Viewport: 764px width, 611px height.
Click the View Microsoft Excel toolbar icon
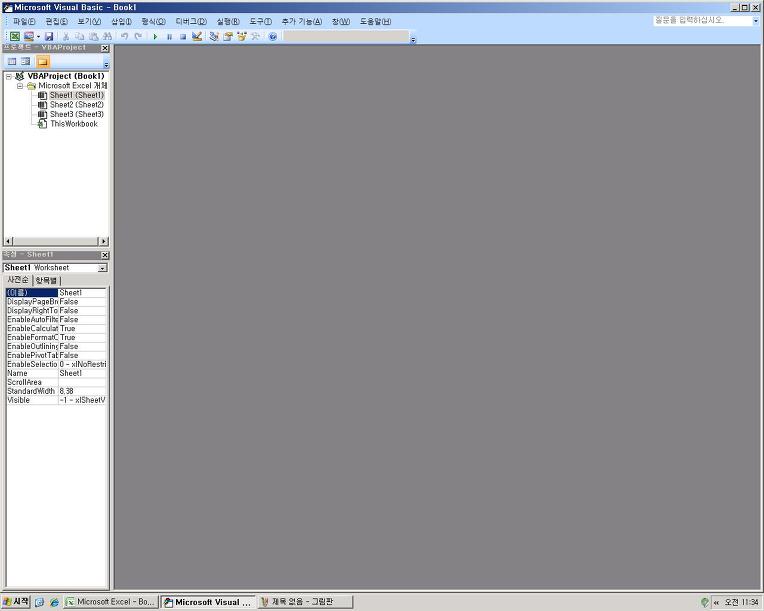[x=15, y=37]
